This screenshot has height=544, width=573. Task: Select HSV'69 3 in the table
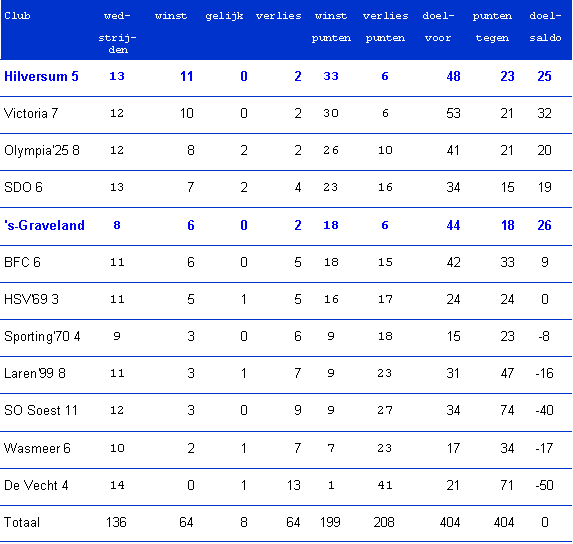pyautogui.click(x=31, y=299)
